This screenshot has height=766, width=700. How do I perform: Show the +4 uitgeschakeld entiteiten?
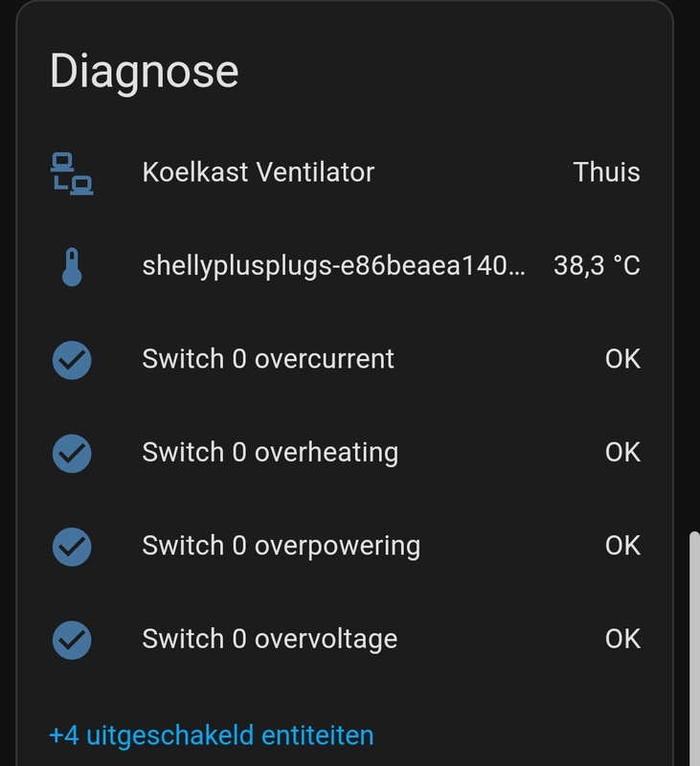click(x=211, y=735)
